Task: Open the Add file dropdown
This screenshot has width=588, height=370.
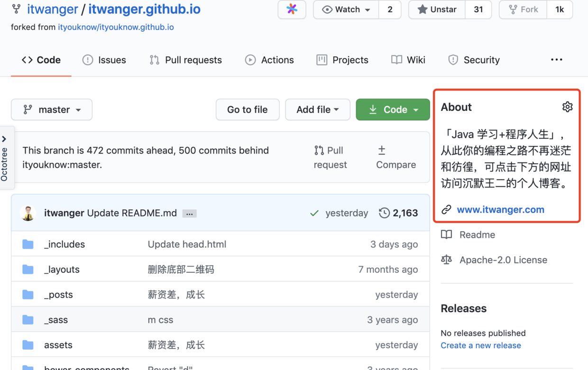Action: tap(318, 109)
